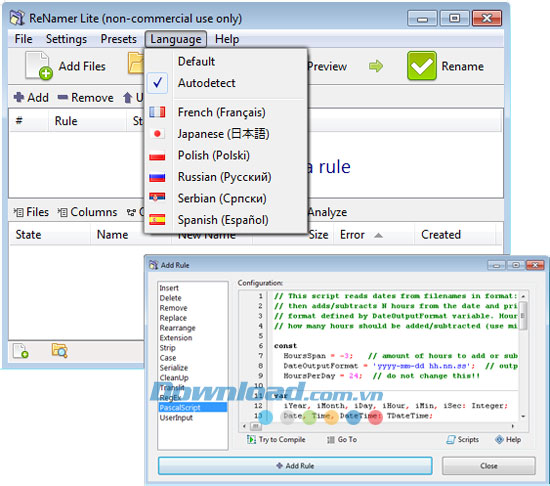Click the French flag icon

[157, 112]
